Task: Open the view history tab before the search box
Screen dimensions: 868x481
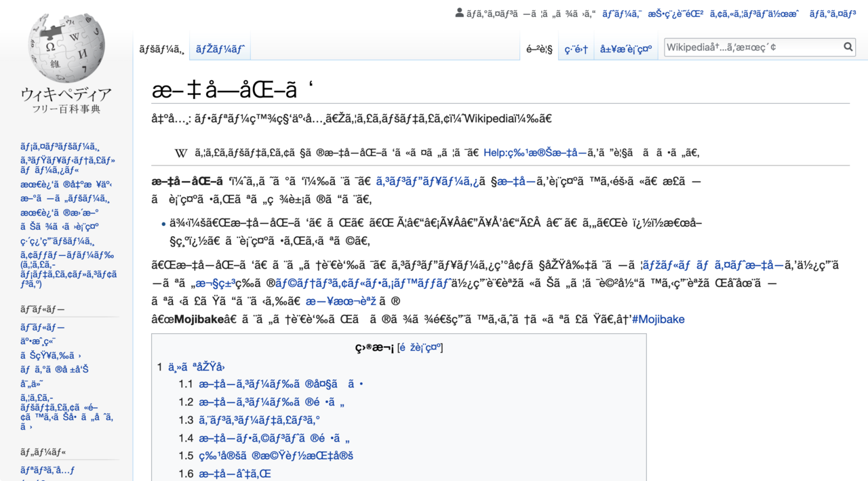Action: (625, 47)
